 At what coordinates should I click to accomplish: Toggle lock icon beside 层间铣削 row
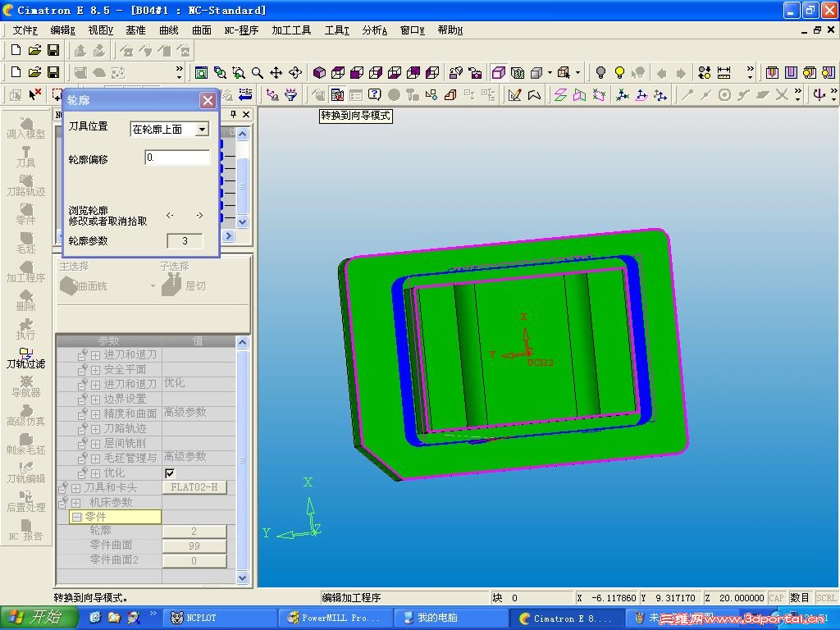(x=82, y=444)
